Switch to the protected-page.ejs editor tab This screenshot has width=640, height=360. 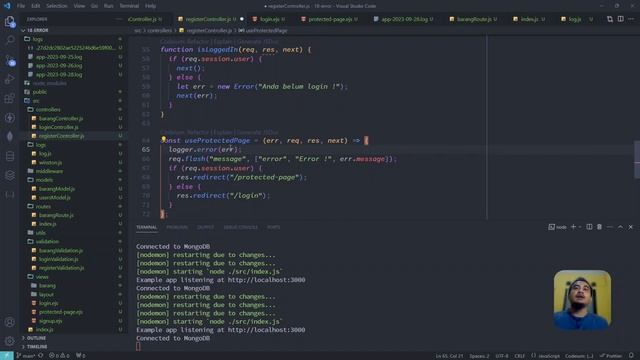329,19
